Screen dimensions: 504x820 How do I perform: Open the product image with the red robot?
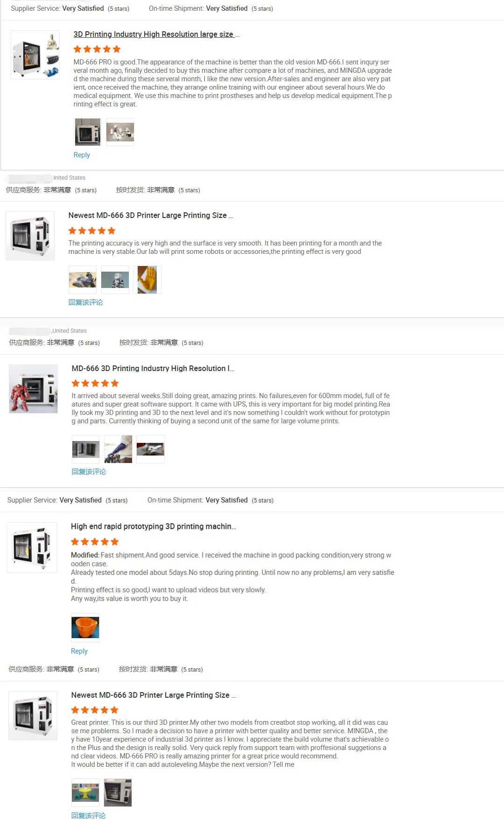33,389
